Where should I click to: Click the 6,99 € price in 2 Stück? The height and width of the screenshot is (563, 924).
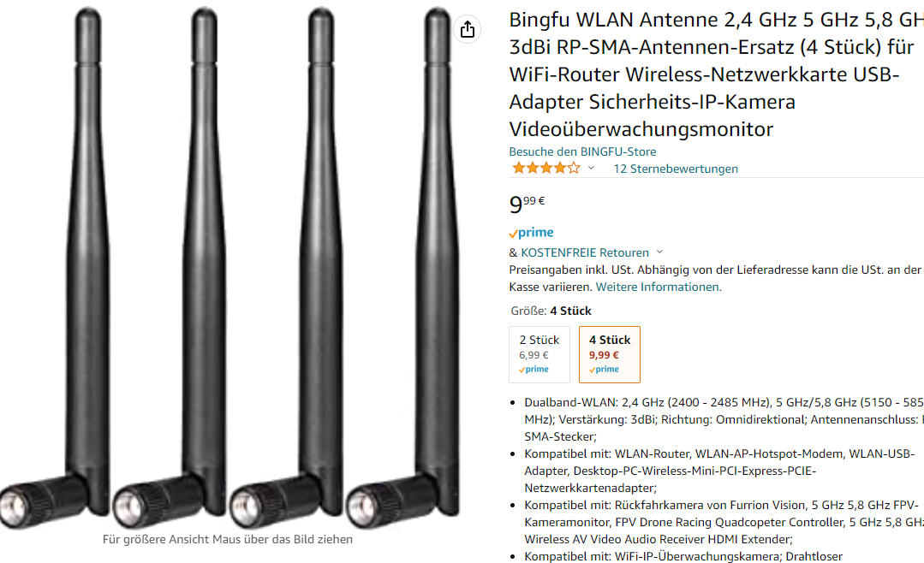point(534,355)
